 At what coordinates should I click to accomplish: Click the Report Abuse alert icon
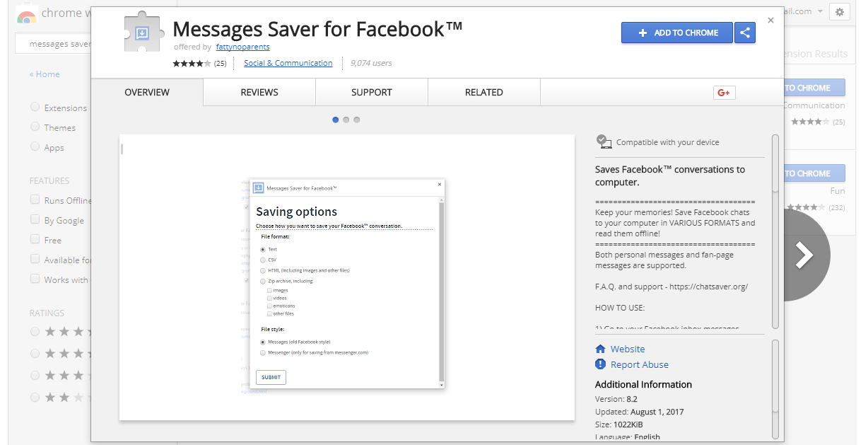[601, 364]
